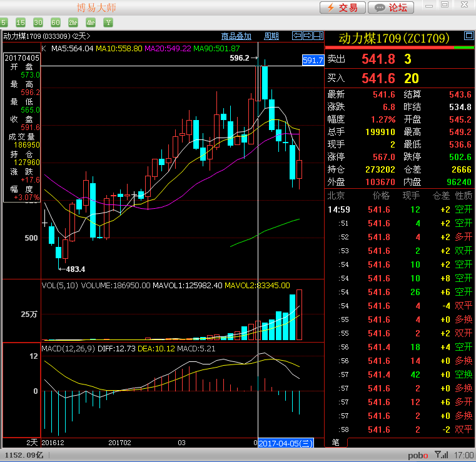Select the 30-minute period icon

pos(38,23)
